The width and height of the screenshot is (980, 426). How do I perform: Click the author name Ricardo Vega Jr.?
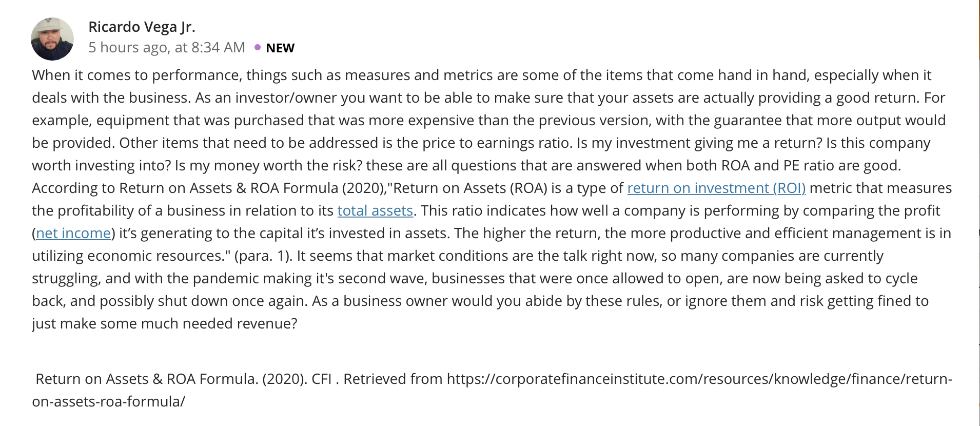(x=142, y=27)
